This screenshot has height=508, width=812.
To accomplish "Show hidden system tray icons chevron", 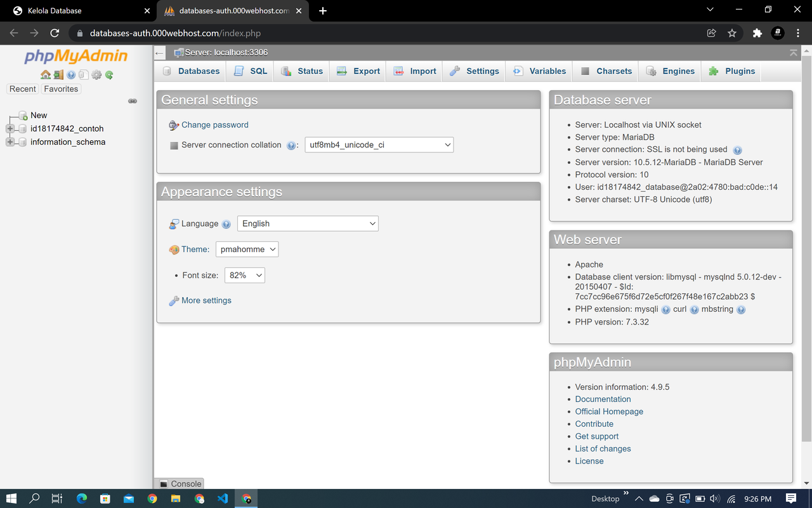I will click(638, 498).
